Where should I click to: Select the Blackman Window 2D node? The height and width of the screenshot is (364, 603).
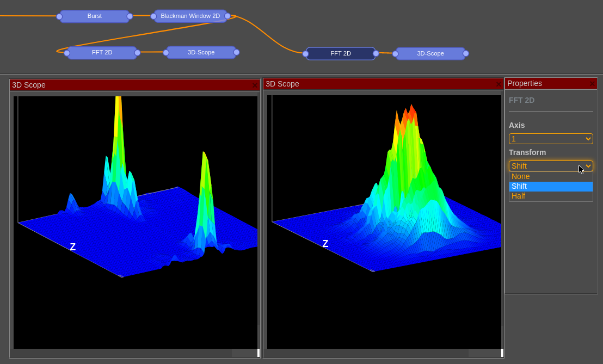[190, 16]
